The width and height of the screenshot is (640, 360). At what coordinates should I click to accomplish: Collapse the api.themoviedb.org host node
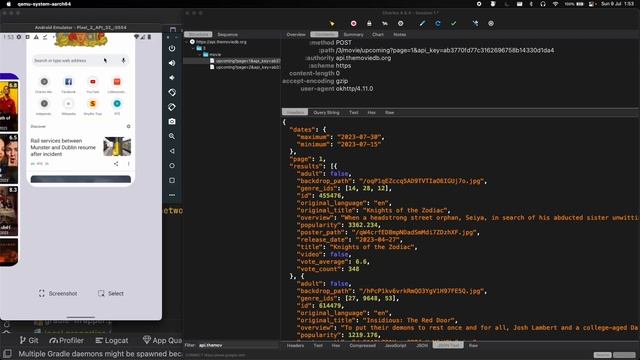click(187, 42)
